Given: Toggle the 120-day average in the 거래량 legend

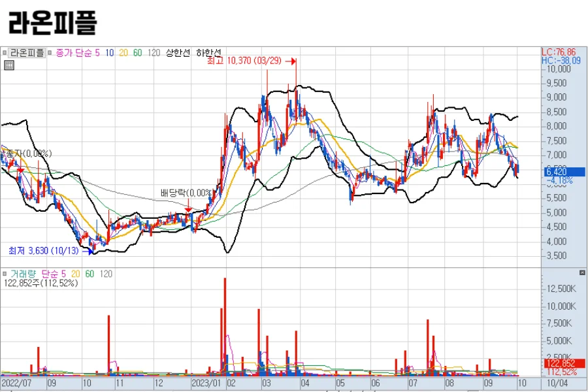Looking at the screenshot, I should (106, 274).
